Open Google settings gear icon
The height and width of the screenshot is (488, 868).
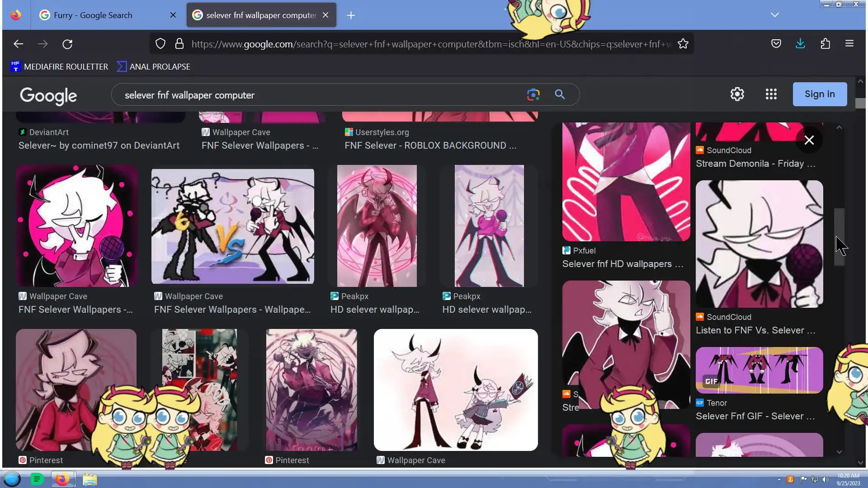[x=737, y=94]
